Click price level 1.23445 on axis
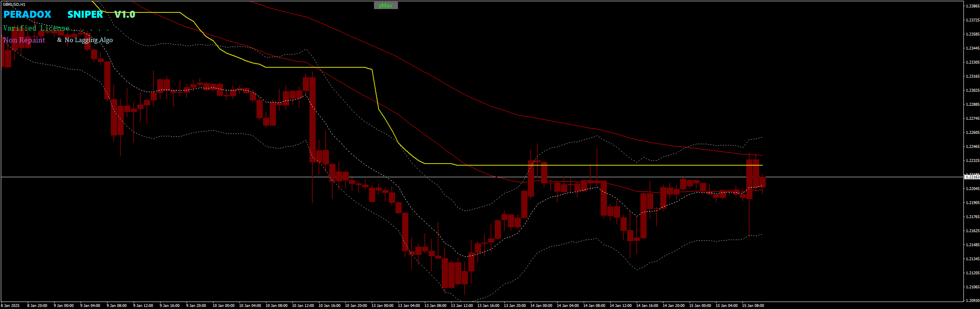Viewport: 980px width, 309px height. click(973, 48)
